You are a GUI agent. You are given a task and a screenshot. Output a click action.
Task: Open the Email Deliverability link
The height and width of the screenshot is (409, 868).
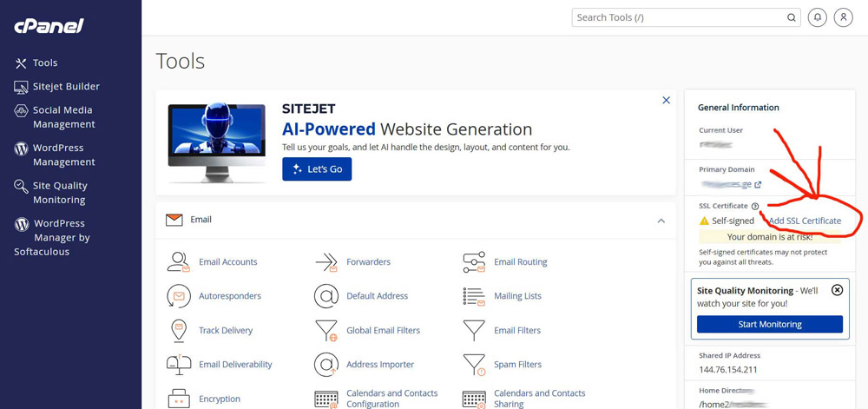(235, 365)
